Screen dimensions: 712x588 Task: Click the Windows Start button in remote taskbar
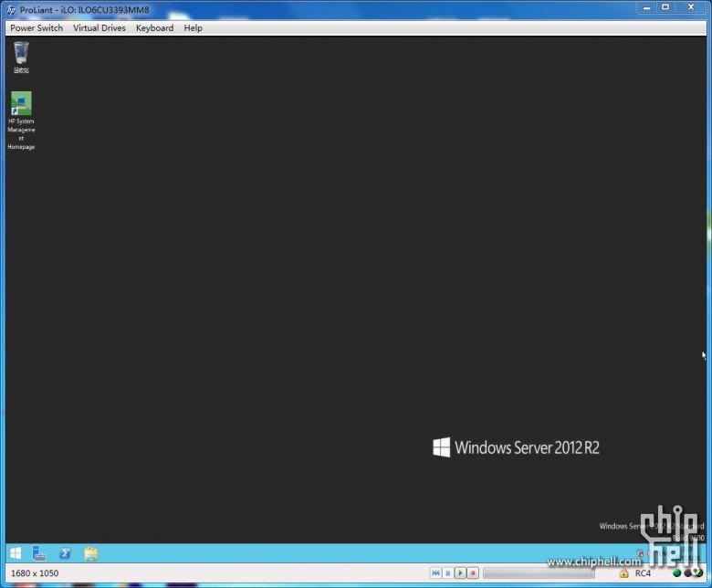pos(16,553)
